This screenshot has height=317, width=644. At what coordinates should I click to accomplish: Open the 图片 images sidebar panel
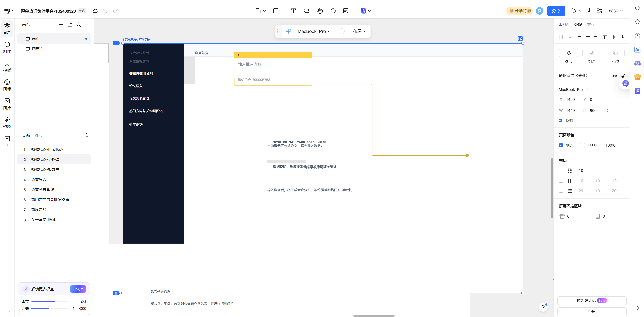tap(7, 104)
